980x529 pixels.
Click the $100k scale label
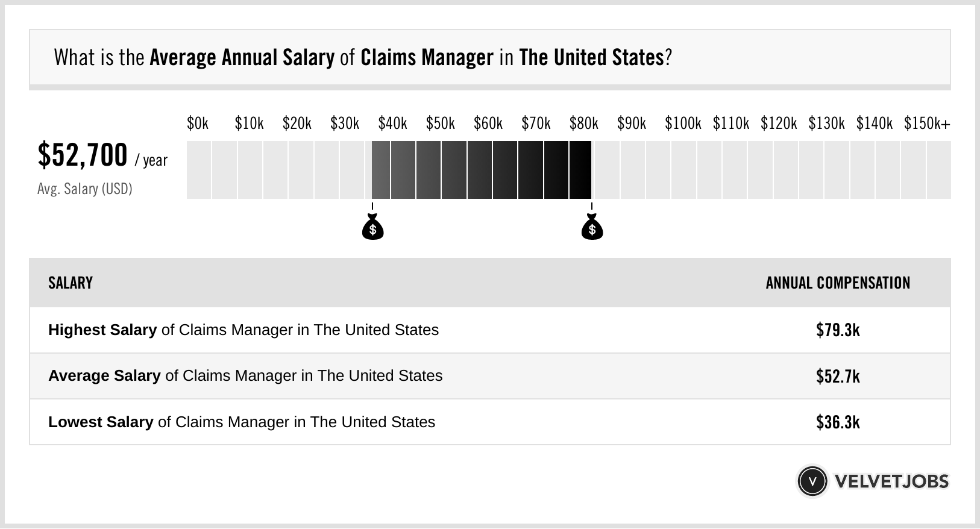[x=683, y=124]
